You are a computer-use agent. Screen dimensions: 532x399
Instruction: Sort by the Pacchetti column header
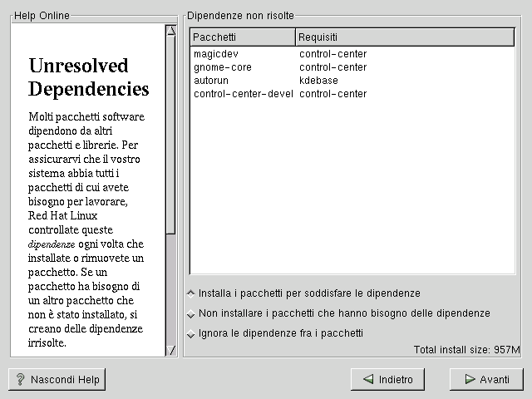tap(243, 37)
